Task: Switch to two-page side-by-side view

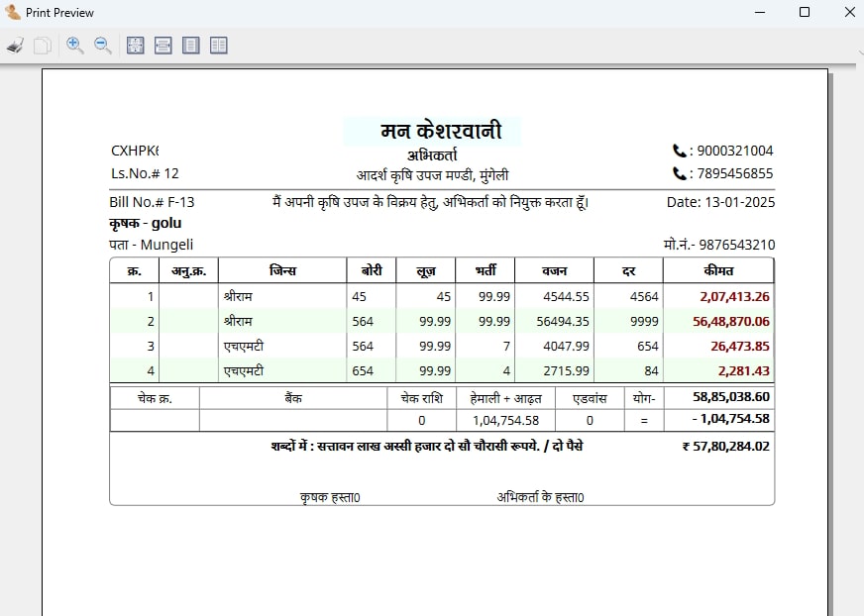Action: (x=219, y=46)
